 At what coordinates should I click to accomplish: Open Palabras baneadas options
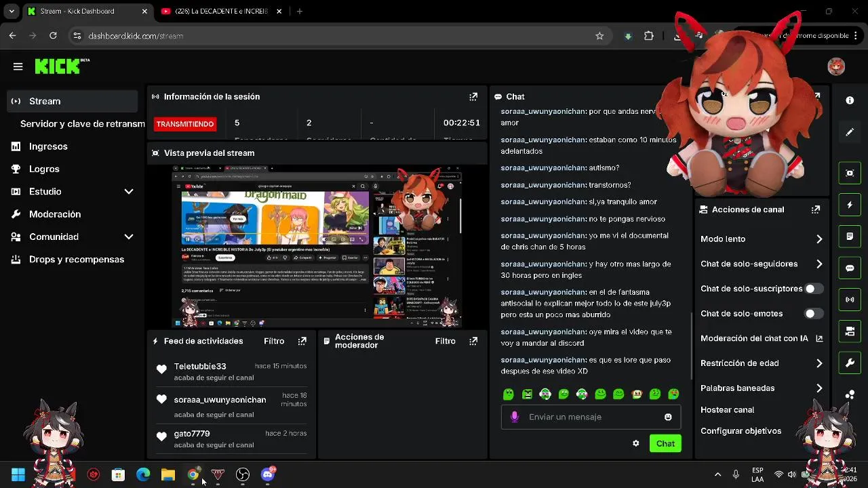(762, 388)
